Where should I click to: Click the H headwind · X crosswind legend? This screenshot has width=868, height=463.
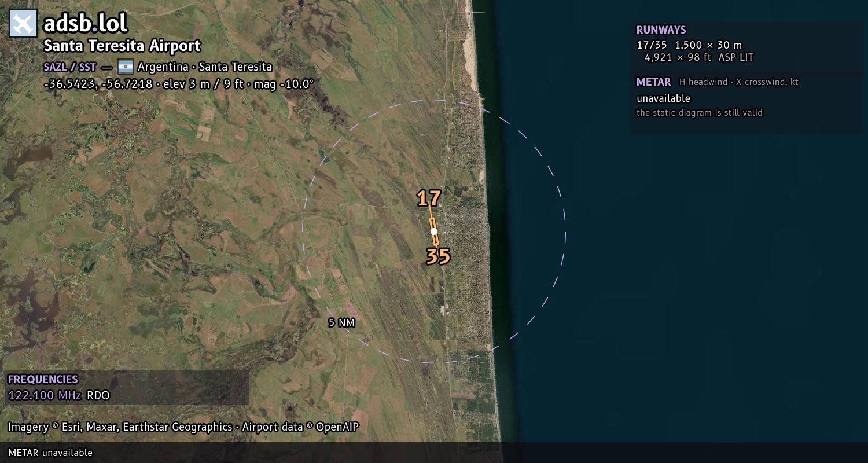pos(738,82)
